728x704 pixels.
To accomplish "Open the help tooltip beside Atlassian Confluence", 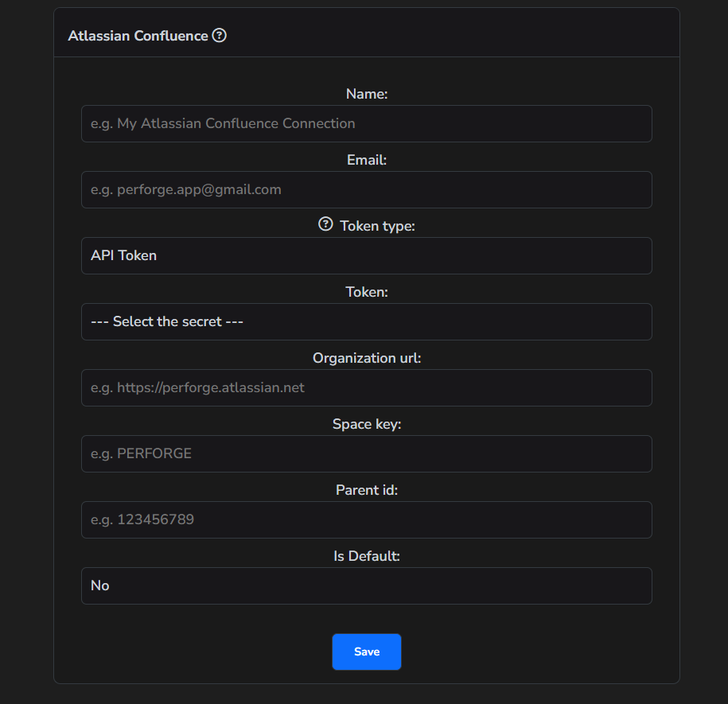I will pyautogui.click(x=220, y=35).
